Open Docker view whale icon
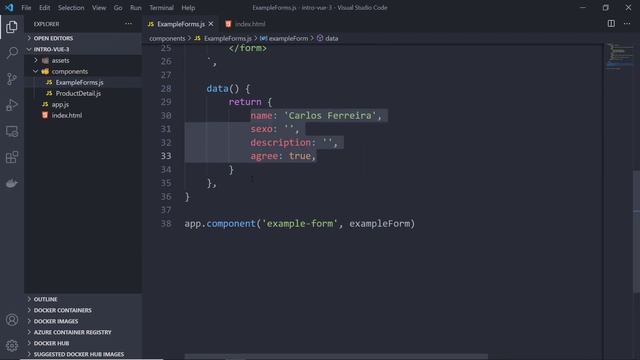 tap(12, 183)
